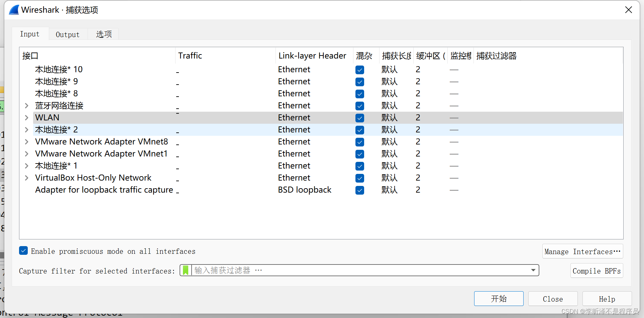Switch to the Input tab
Image resolution: width=644 pixels, height=318 pixels.
point(30,34)
